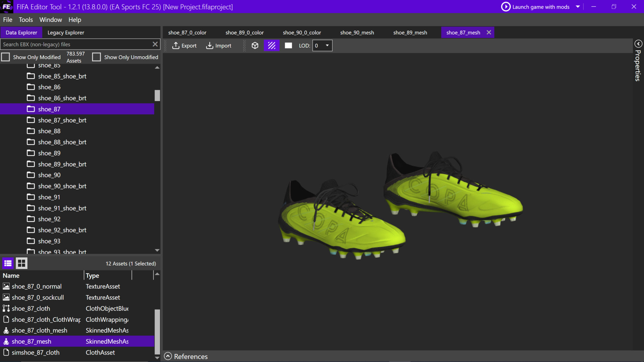Toggle the diagonal-lines grid render icon
644x362 pixels.
pos(272,46)
